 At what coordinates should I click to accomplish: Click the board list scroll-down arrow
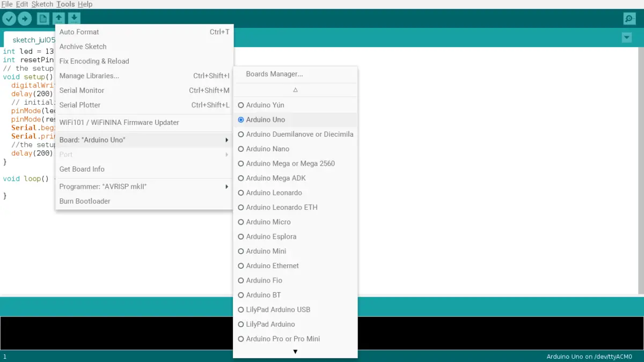click(x=295, y=352)
